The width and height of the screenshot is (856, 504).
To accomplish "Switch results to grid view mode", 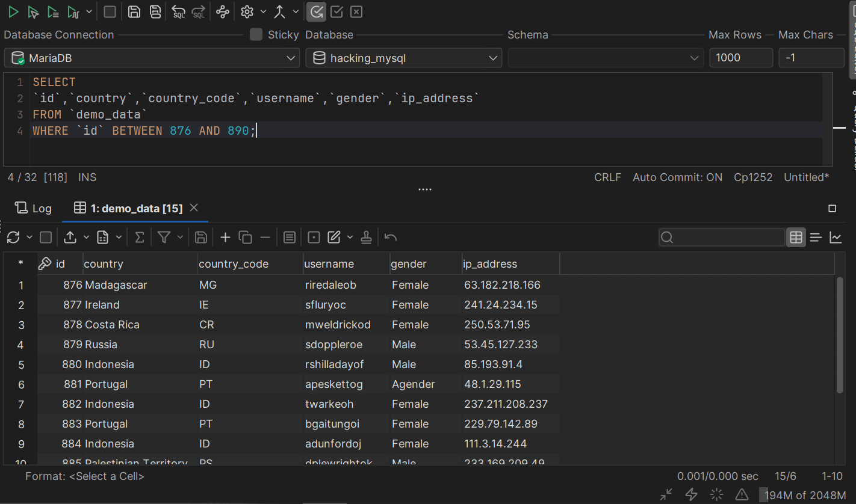I will point(796,238).
